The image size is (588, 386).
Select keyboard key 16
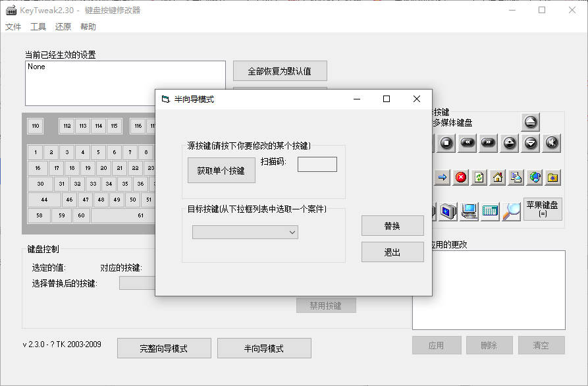(38, 168)
